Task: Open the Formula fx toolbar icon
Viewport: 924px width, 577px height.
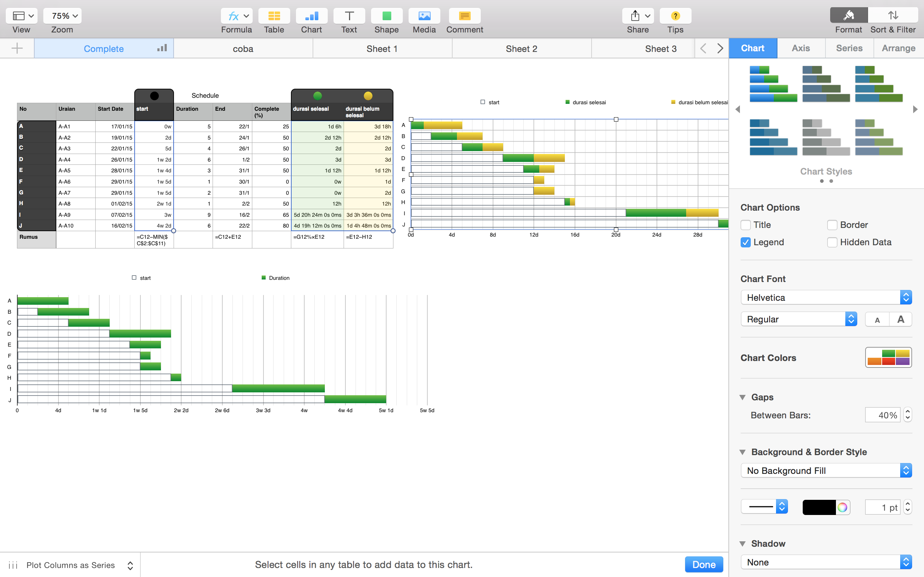Action: (233, 16)
